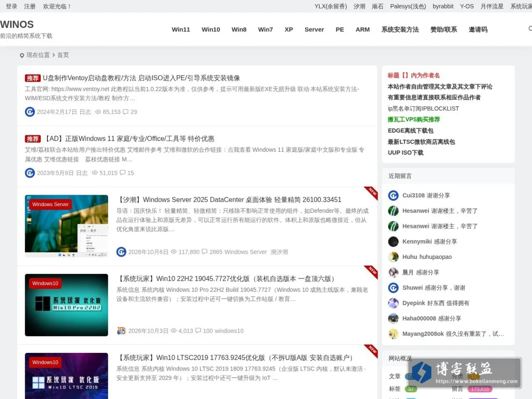This screenshot has height=399, width=532.
Task: Click the search magnifier icon in header
Action: 530,29
